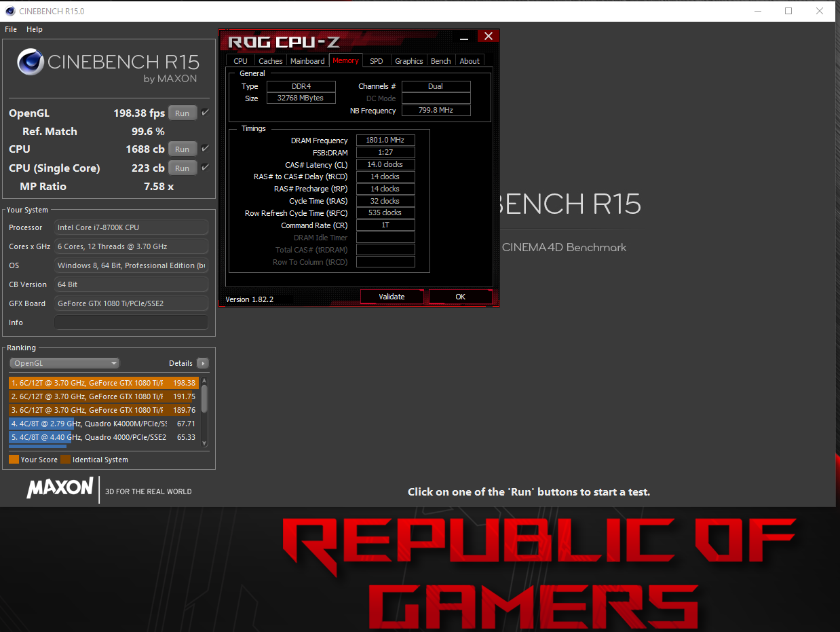840x632 pixels.
Task: Minimize the ROG CPU-Z window
Action: click(465, 39)
